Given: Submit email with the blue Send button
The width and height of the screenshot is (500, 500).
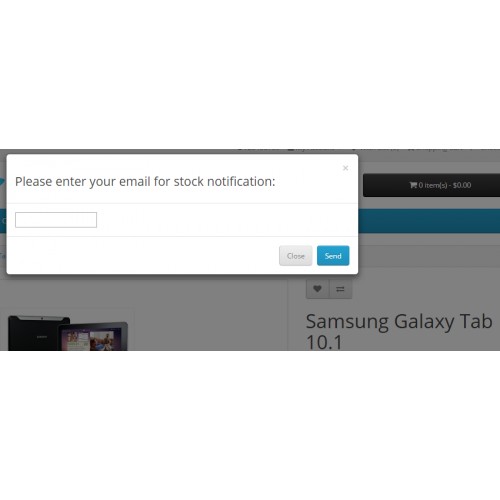Looking at the screenshot, I should [333, 256].
